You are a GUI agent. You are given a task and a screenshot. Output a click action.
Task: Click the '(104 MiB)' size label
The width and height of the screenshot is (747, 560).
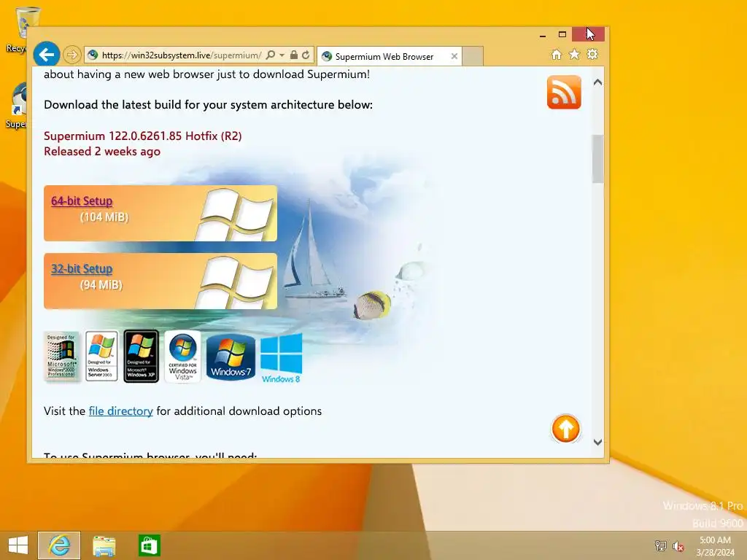coord(104,217)
